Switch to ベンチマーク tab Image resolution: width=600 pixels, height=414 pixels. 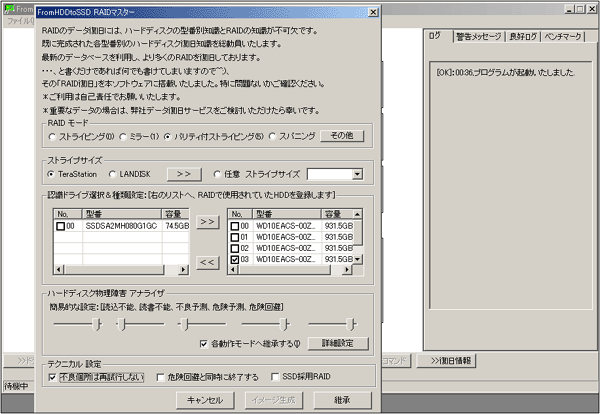[x=562, y=36]
